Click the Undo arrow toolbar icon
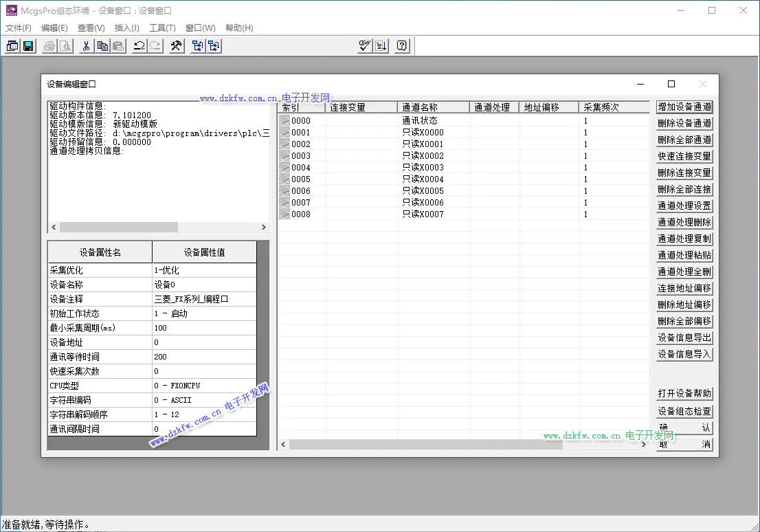The image size is (760, 532). [139, 46]
